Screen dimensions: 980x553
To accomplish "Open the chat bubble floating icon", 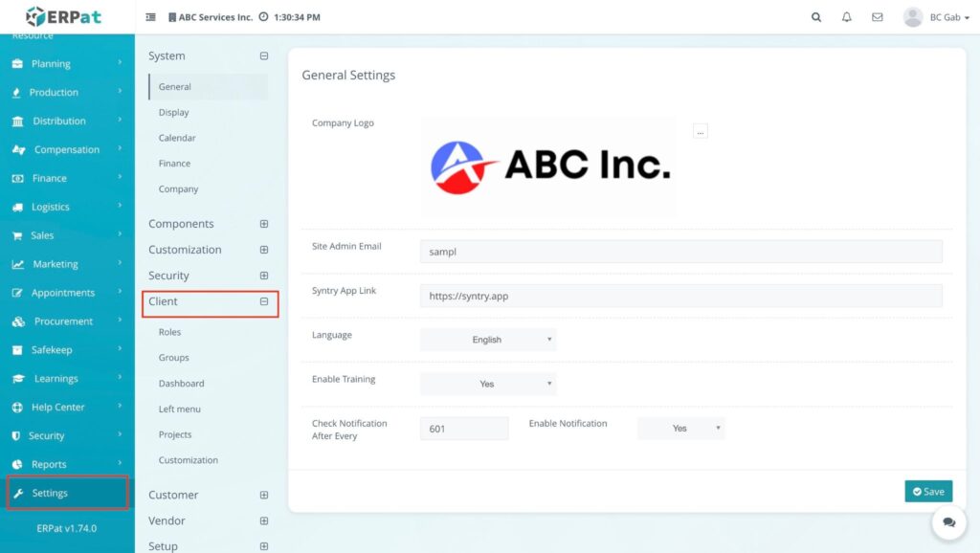I will [948, 521].
